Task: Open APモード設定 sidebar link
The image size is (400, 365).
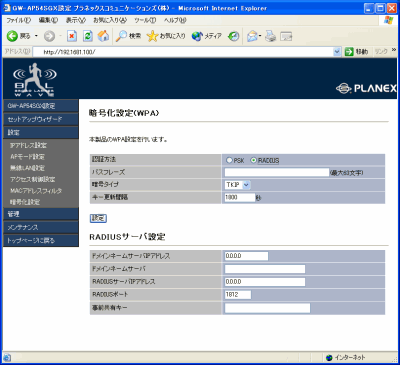Action: [27, 157]
